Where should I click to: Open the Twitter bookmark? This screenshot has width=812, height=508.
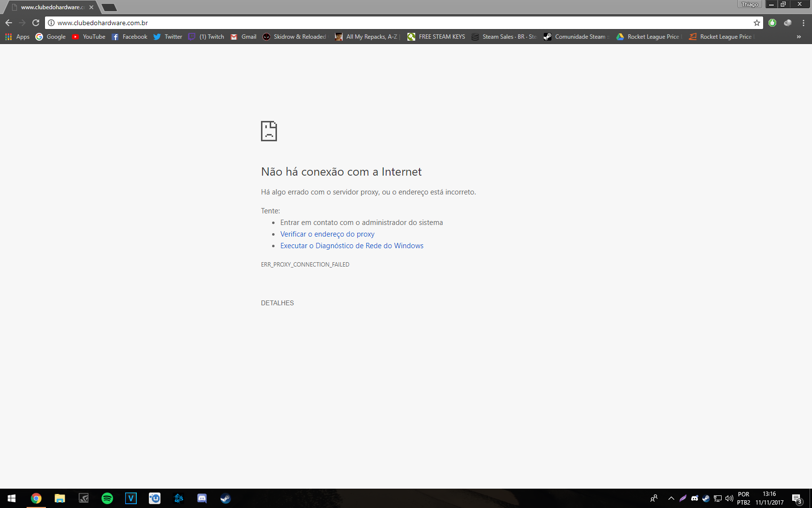point(168,37)
